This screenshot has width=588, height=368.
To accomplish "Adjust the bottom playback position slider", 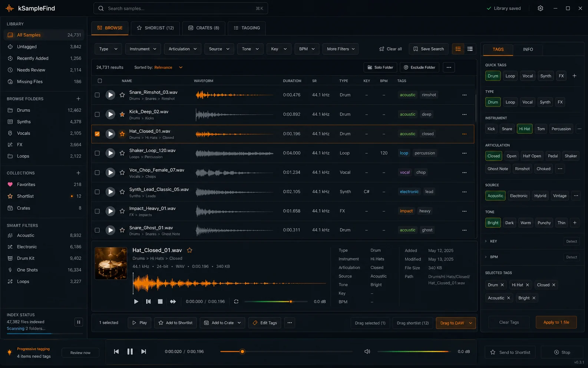I will point(286,351).
